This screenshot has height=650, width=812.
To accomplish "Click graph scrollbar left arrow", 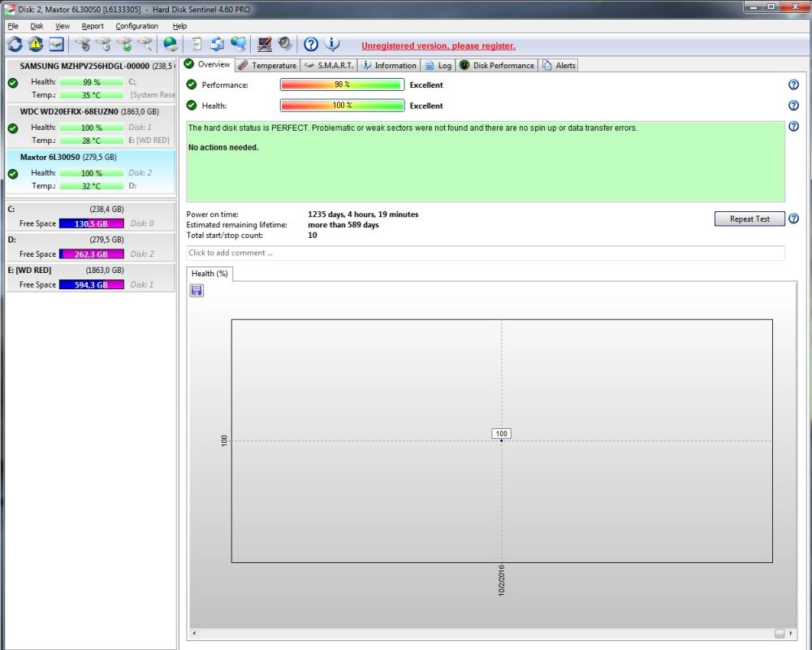I will click(194, 633).
